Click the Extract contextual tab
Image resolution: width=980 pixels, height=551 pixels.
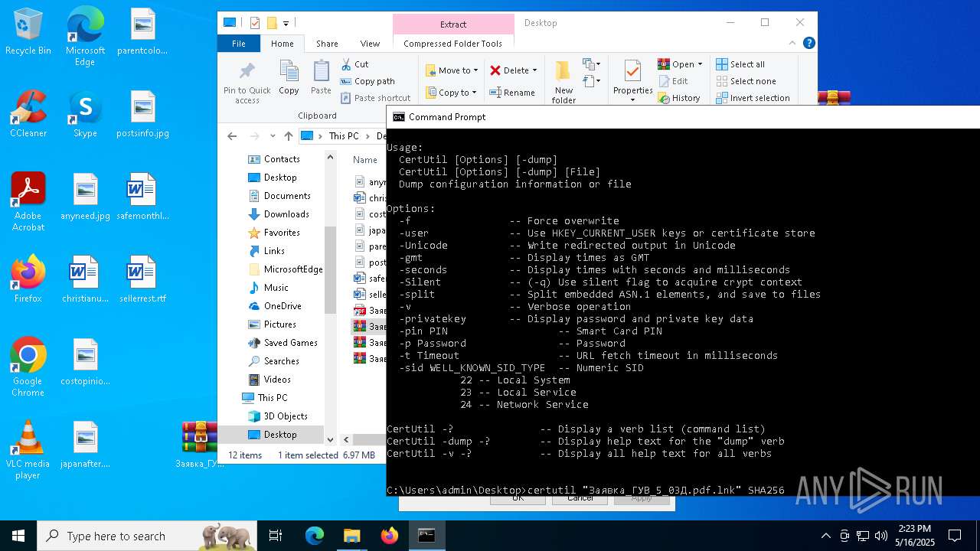point(453,24)
